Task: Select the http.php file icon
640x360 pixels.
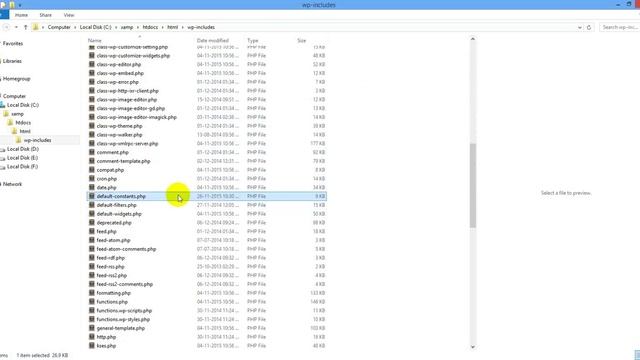Action: click(x=92, y=337)
